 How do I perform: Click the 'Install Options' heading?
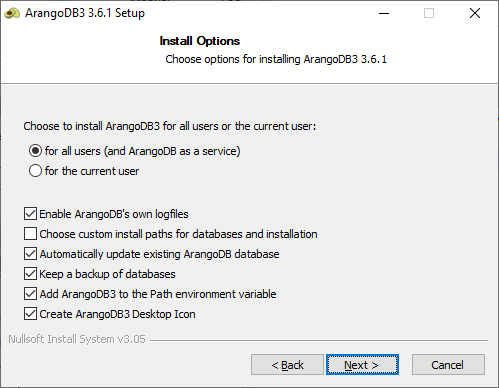click(x=200, y=41)
